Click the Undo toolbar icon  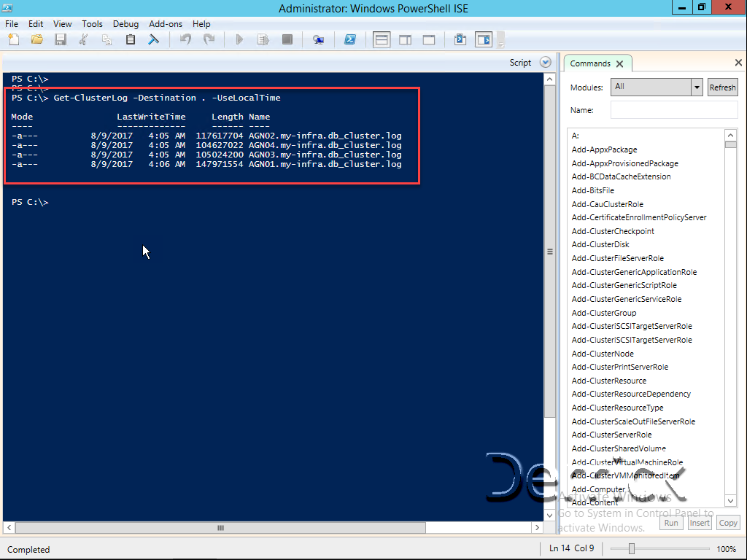[186, 39]
